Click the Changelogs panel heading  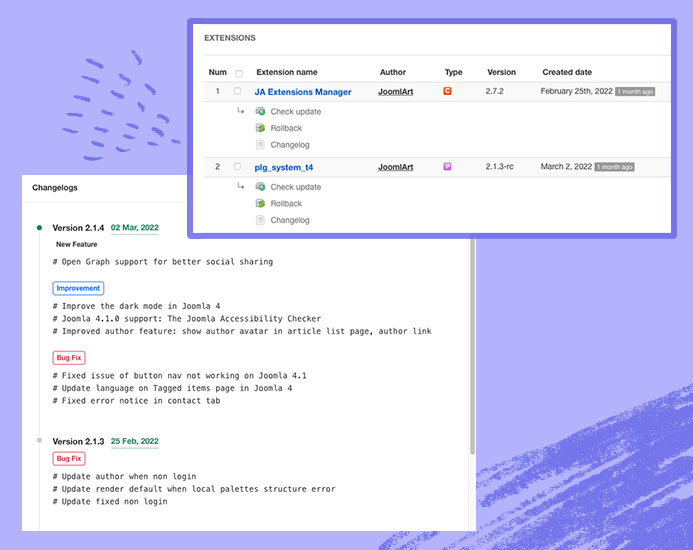[55, 187]
